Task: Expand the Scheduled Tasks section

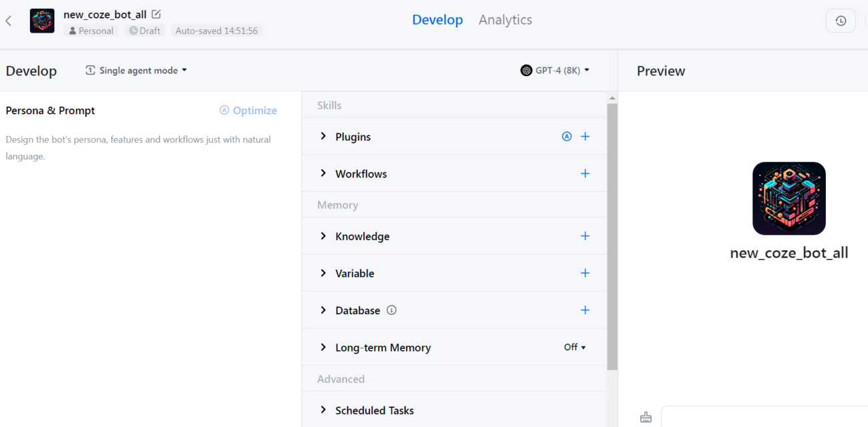Action: point(323,410)
